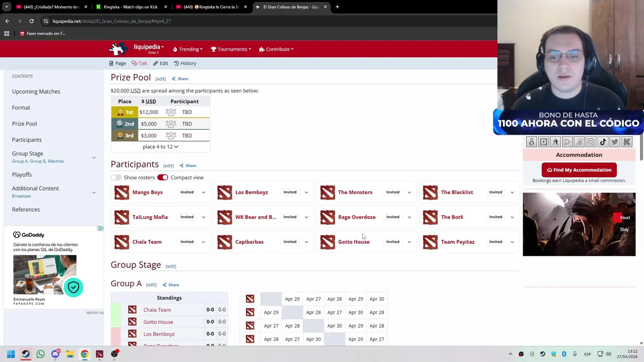
Task: Open TaiLung Mafia team page
Action: (x=150, y=217)
